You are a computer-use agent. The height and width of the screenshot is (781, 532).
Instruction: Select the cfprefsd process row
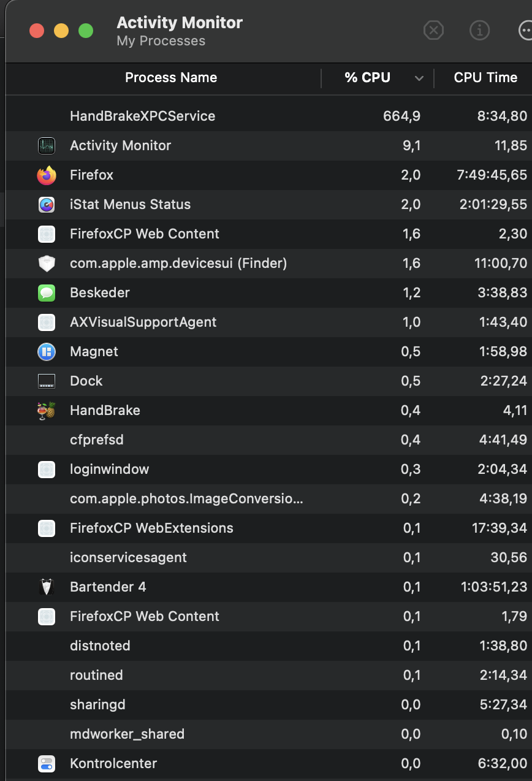click(268, 440)
